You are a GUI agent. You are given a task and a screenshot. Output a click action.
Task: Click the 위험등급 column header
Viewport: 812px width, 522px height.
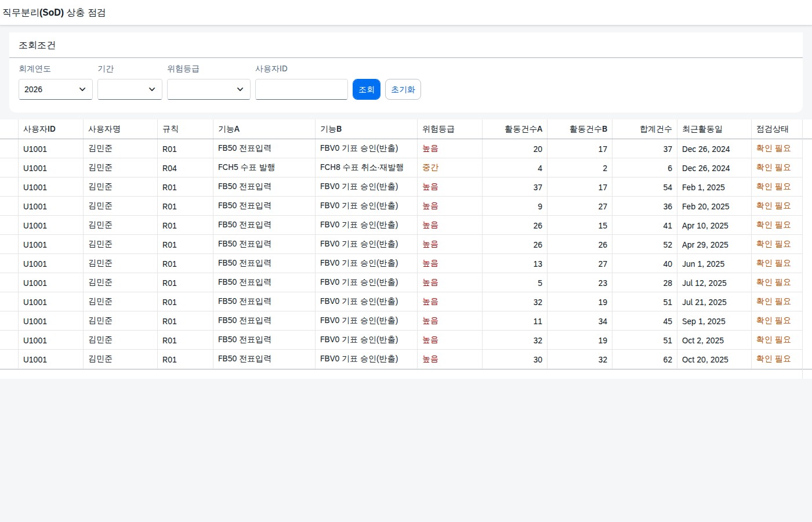450,129
